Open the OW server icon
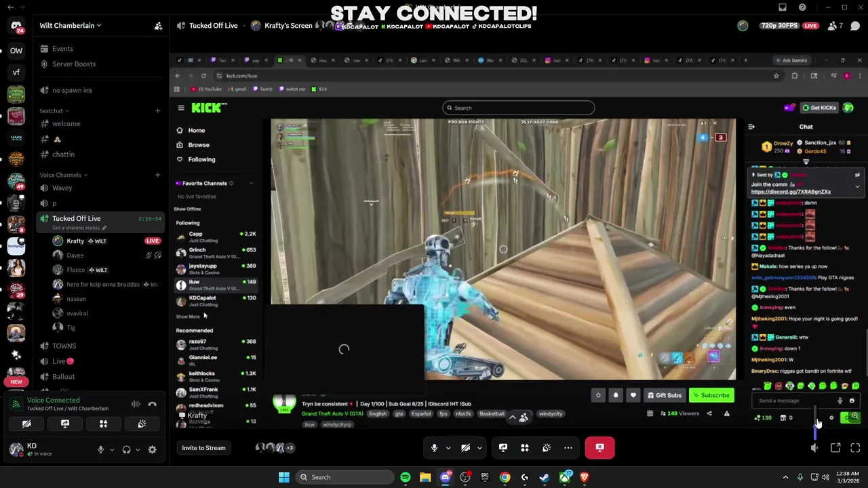 [x=16, y=50]
